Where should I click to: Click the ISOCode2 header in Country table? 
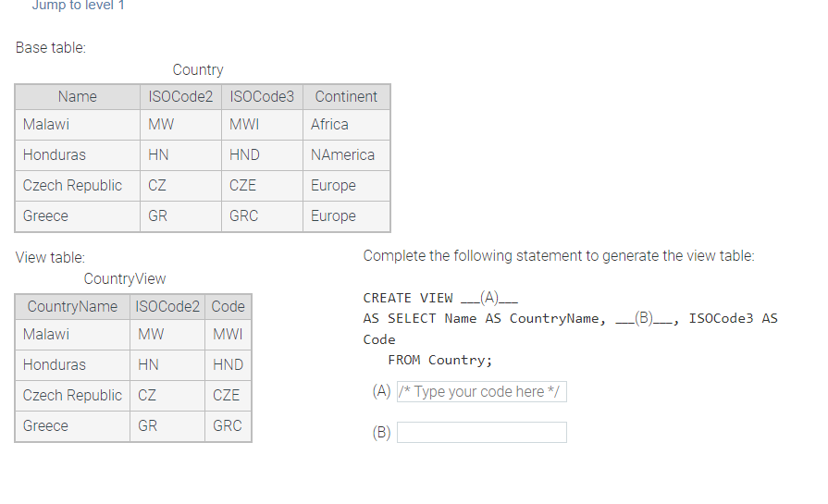180,96
